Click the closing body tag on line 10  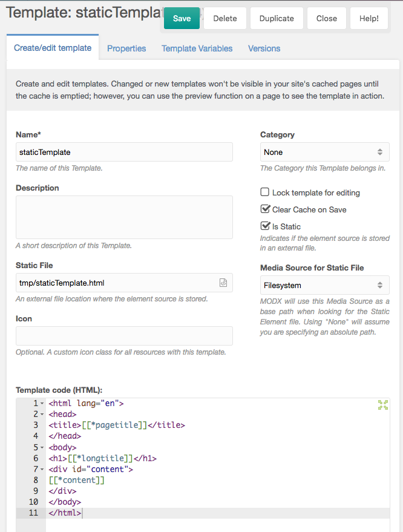point(65,502)
